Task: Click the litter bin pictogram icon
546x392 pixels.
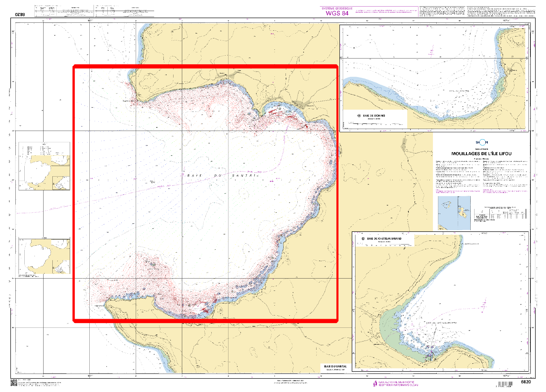Action: tap(375, 384)
